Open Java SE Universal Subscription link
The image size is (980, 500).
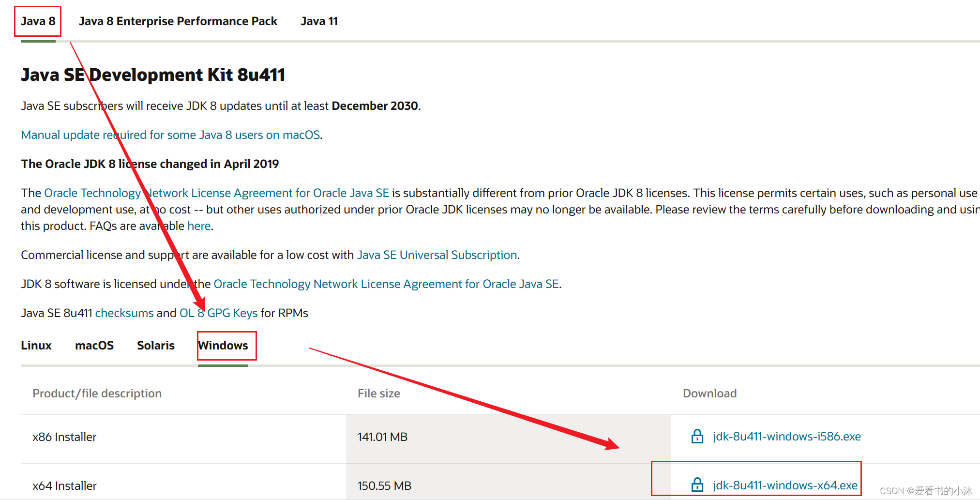click(x=437, y=255)
